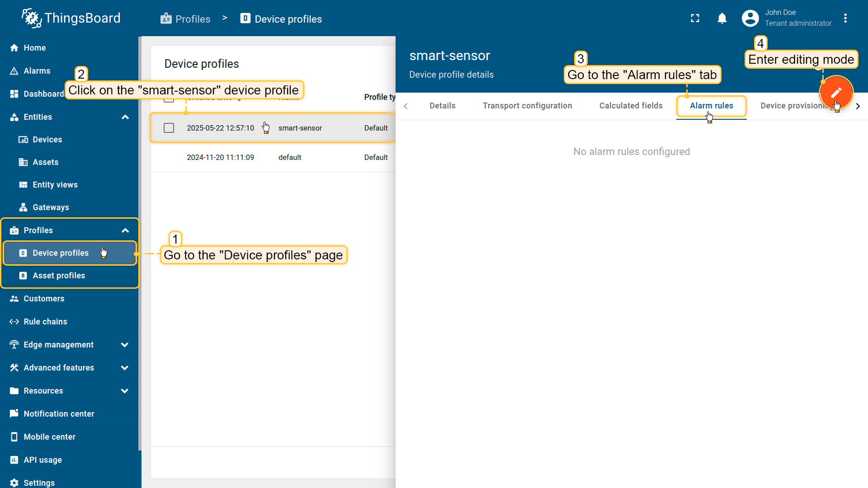Click the fullscreen toggle icon
868x488 pixels.
click(695, 18)
